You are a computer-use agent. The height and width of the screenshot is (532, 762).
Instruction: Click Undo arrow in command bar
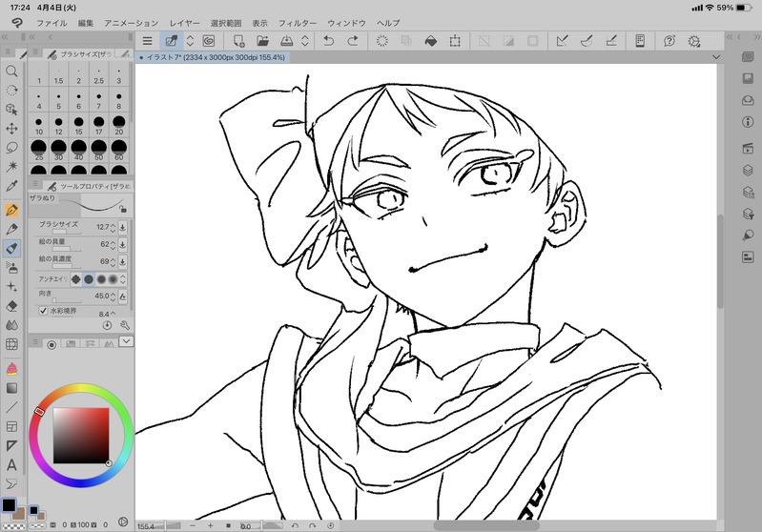pyautogui.click(x=328, y=41)
